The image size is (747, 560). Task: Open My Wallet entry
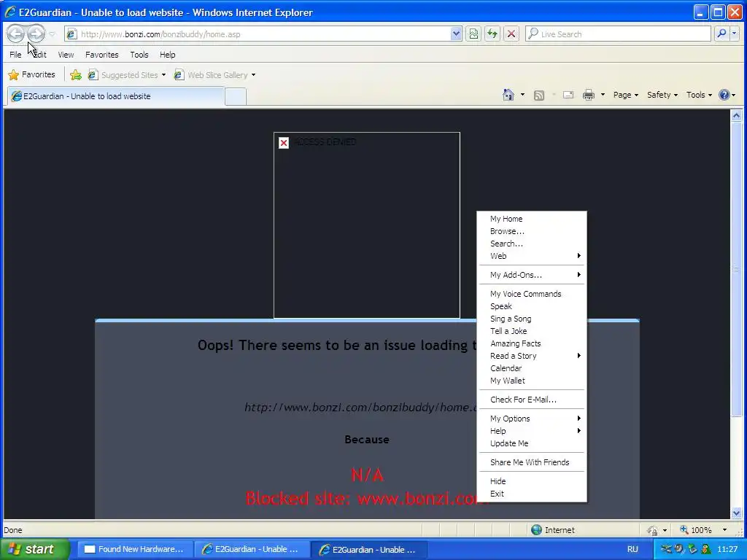[532, 381]
